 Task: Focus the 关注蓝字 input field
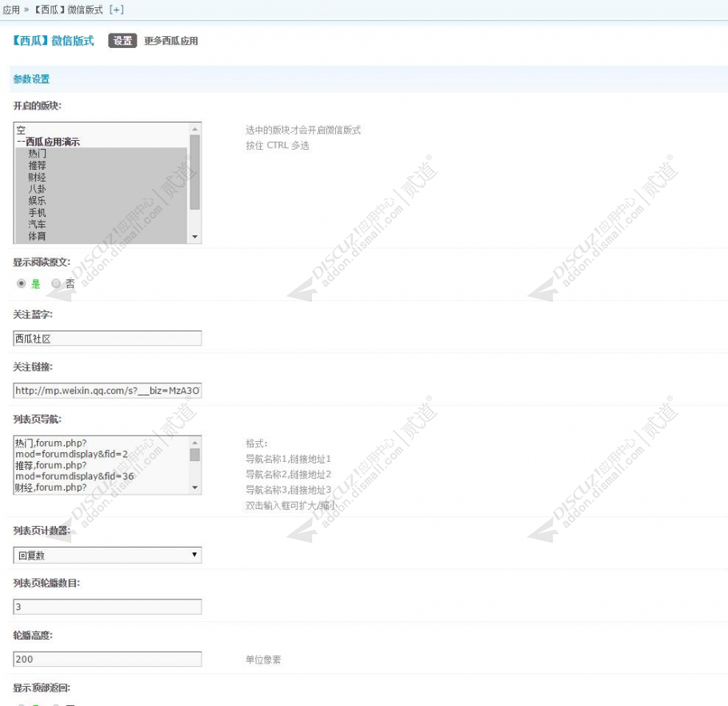click(107, 338)
